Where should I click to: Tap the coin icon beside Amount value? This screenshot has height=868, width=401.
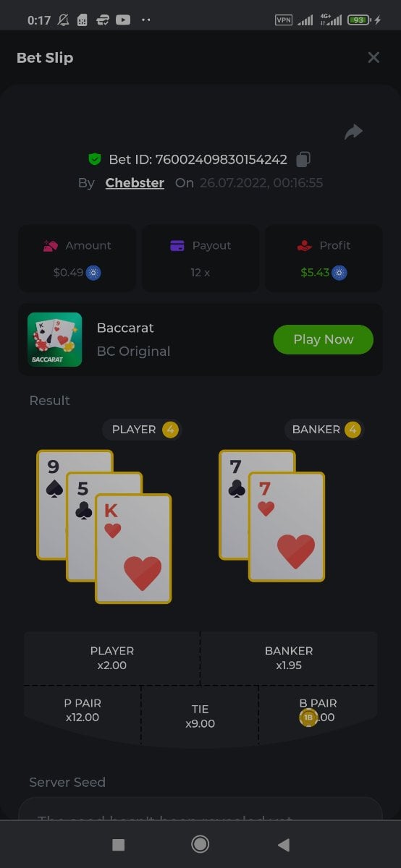coord(93,273)
